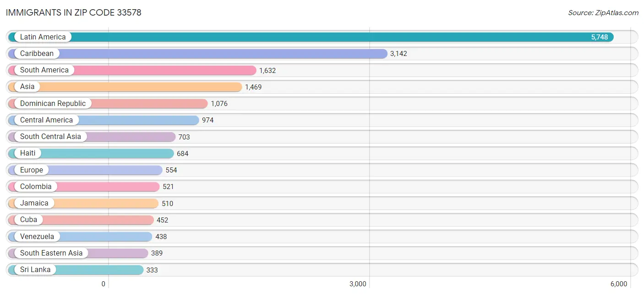This screenshot has height=295, width=644.
Task: Click the Latin America bar
Action: click(x=321, y=37)
